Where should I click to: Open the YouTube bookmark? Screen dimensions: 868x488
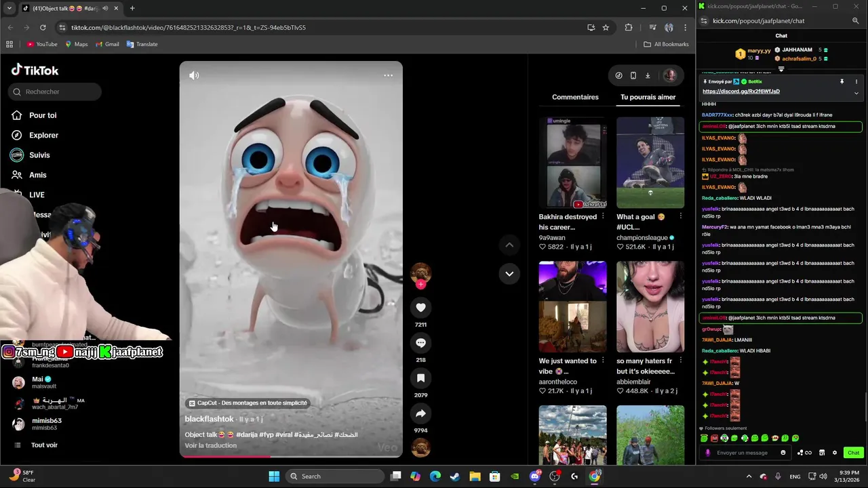[42, 44]
